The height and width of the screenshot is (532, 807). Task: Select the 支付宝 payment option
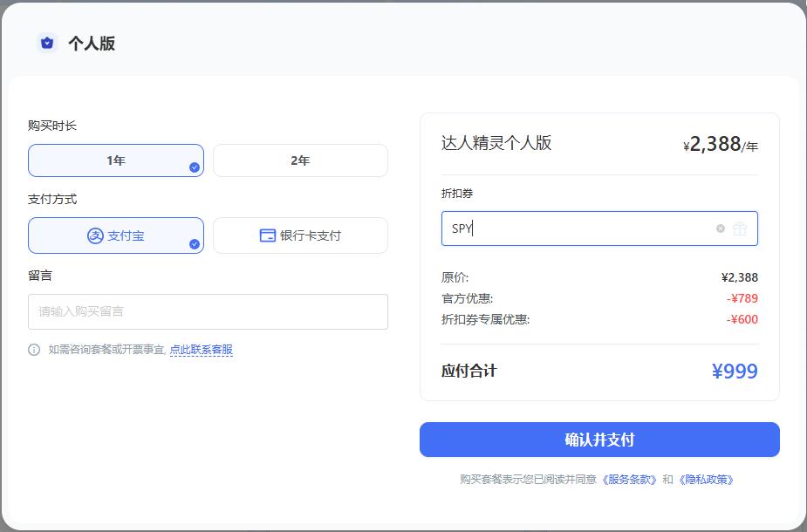pyautogui.click(x=115, y=235)
